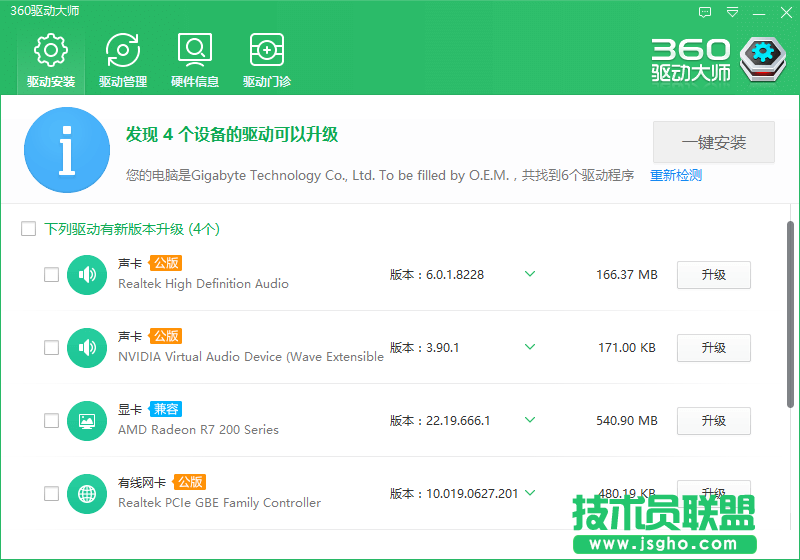This screenshot has height=560, width=800.
Task: Click 升级 for NVIDIA Virtual Audio Device
Action: pyautogui.click(x=714, y=348)
